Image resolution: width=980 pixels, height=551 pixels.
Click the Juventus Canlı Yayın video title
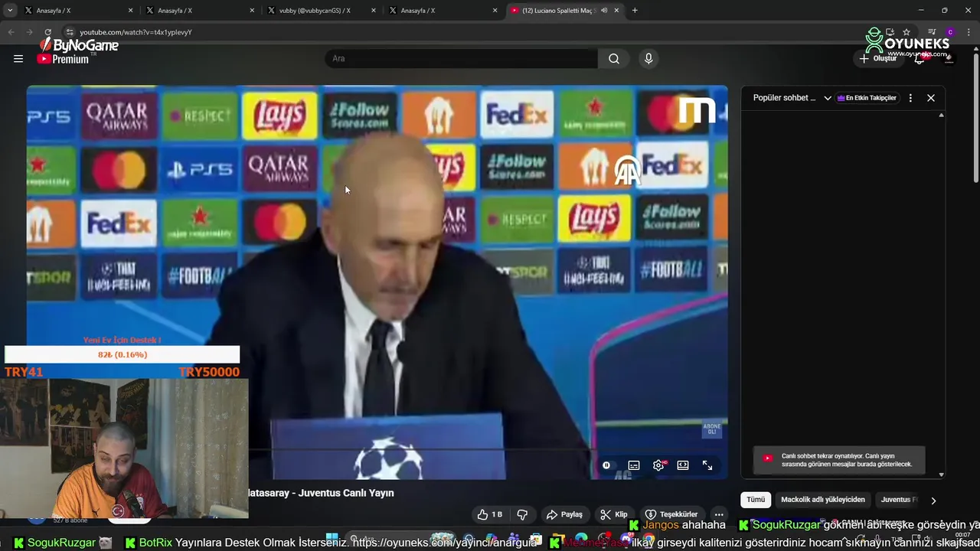pos(322,493)
